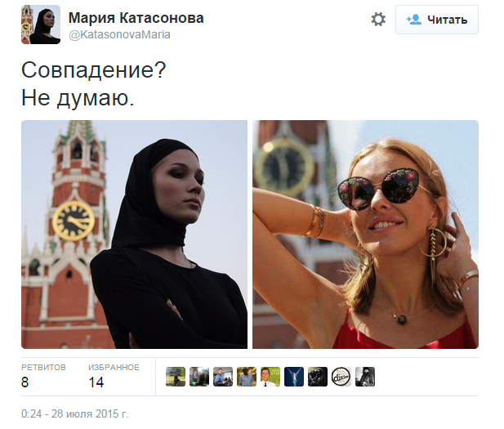Open the dark blue sixth avatar
Viewport: 504px width, 429px height.
[x=294, y=377]
